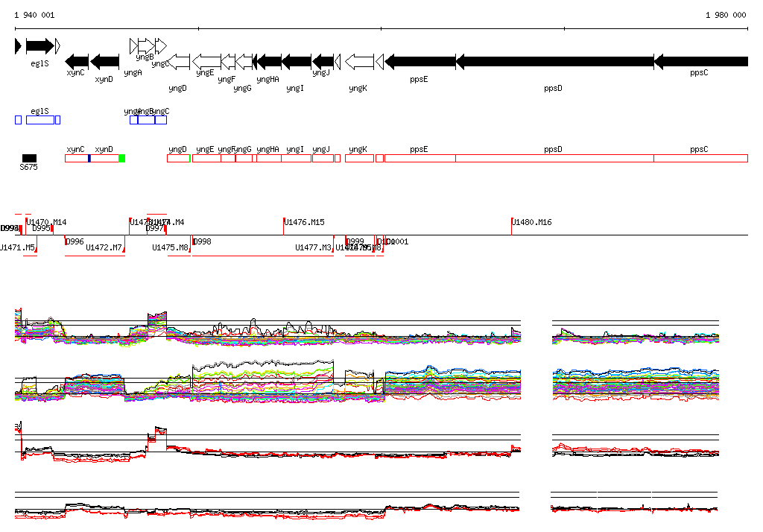763x532 pixels.
Task: Select the white yngF gene arrow
Action: click(x=228, y=62)
